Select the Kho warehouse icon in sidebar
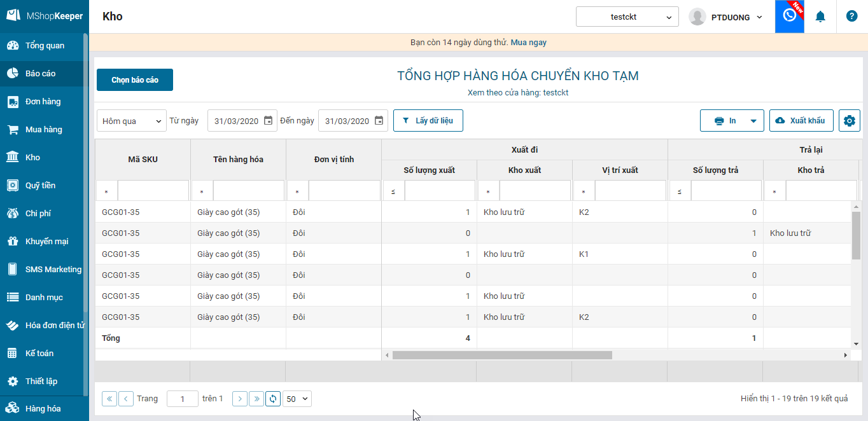Screen dimensions: 868x421 tap(12, 157)
